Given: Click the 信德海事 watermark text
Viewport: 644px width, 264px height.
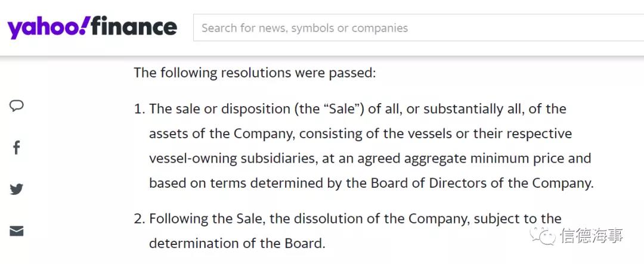Looking at the screenshot, I should point(592,235).
